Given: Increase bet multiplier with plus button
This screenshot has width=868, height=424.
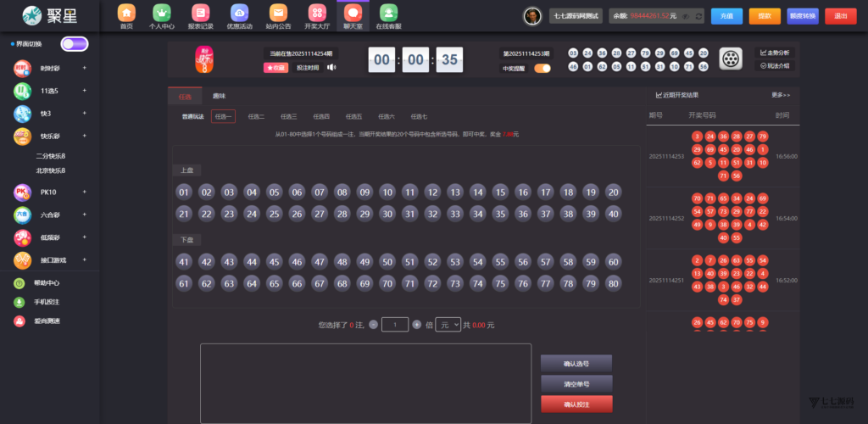Looking at the screenshot, I should click(x=416, y=325).
